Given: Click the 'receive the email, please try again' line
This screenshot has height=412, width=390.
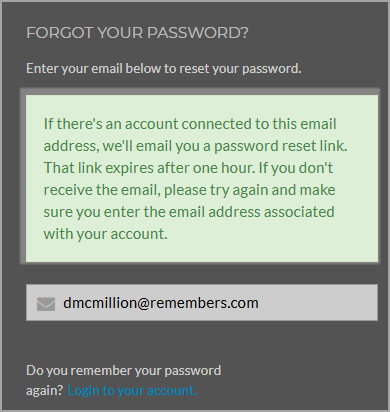Looking at the screenshot, I should pos(189,190).
